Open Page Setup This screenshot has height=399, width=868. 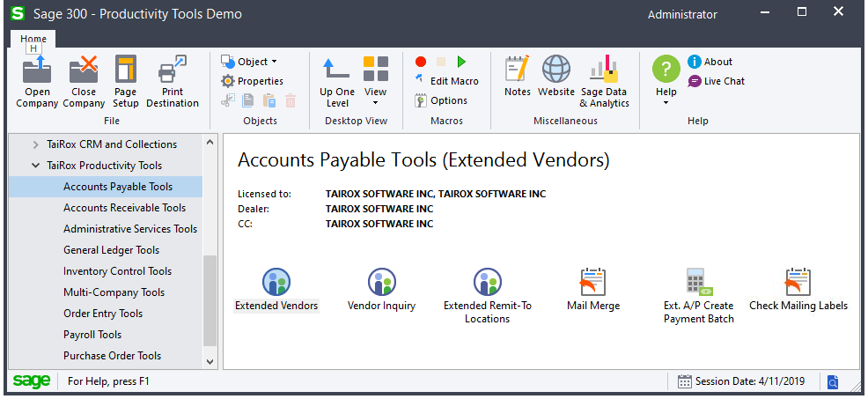tap(126, 81)
